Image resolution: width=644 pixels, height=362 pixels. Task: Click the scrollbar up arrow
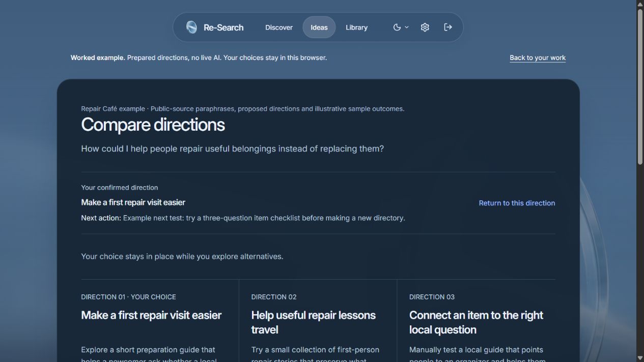(x=640, y=4)
